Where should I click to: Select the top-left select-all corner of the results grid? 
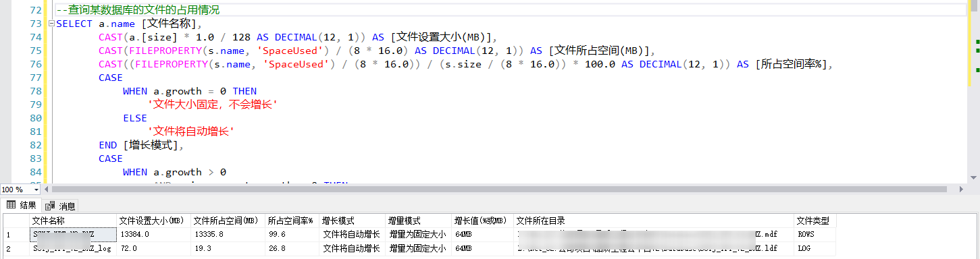pyautogui.click(x=16, y=221)
